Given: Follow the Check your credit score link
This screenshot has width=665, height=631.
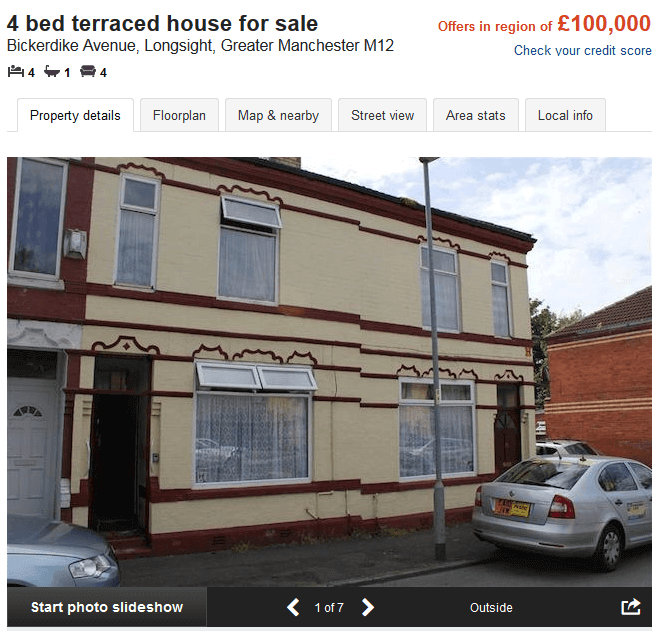Looking at the screenshot, I should coord(583,50).
